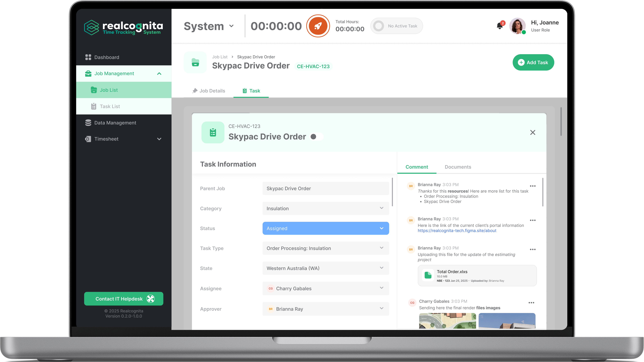Open the site plan render thumbnail
Screen dimensions: 644x362
tap(448, 321)
